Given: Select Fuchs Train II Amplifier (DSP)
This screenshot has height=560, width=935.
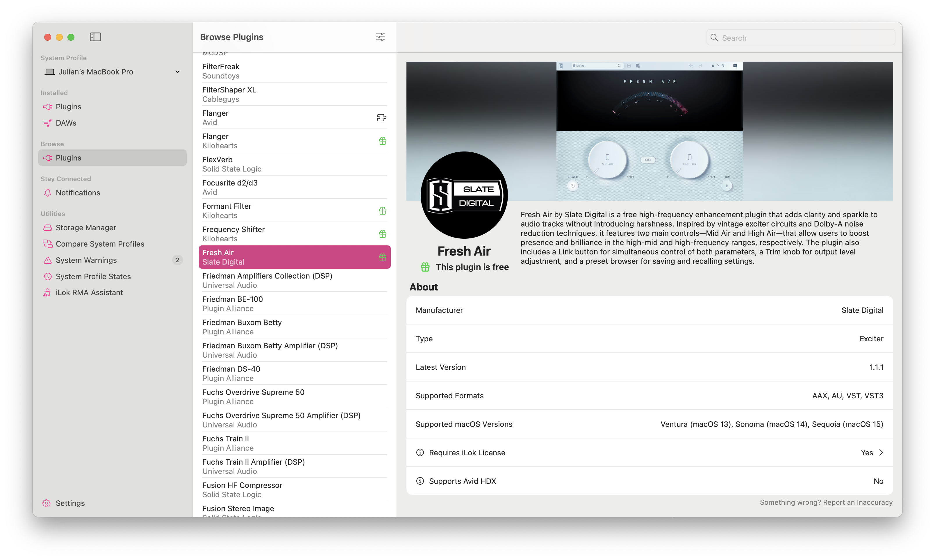Looking at the screenshot, I should pyautogui.click(x=295, y=467).
